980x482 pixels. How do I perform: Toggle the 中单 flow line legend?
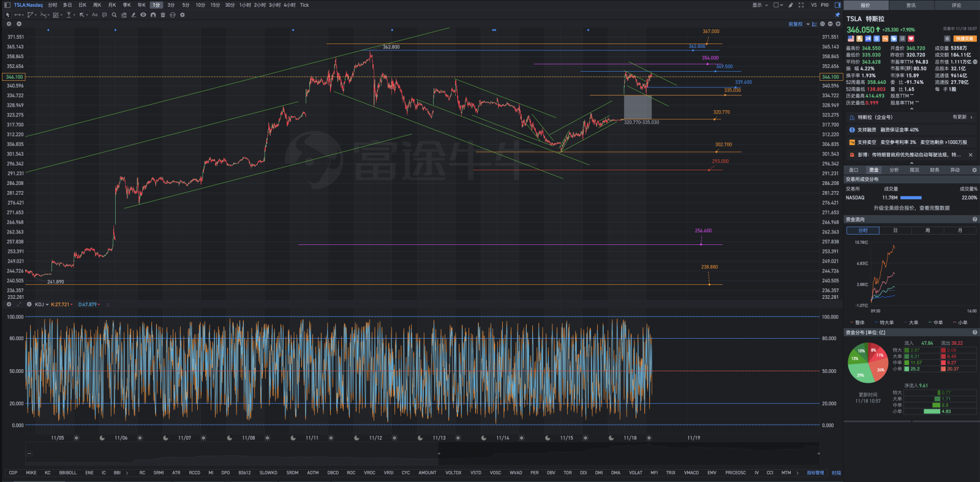(x=935, y=323)
